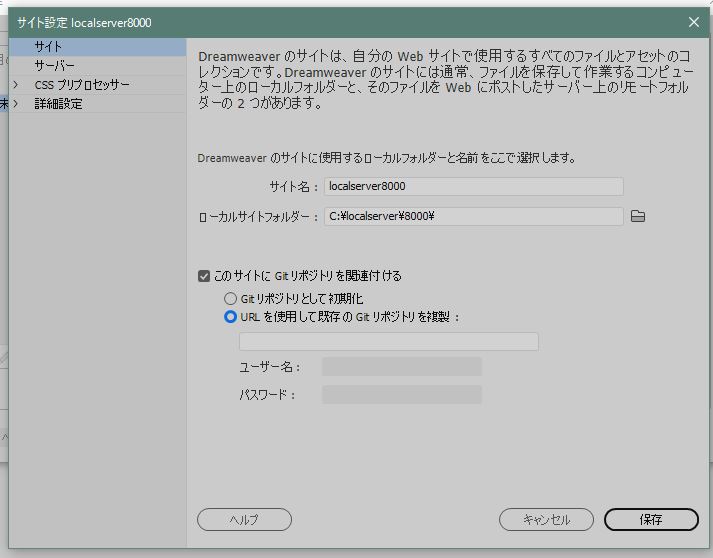Select Git リポジトリとして初期化 radio button
713x558 pixels.
(x=231, y=298)
